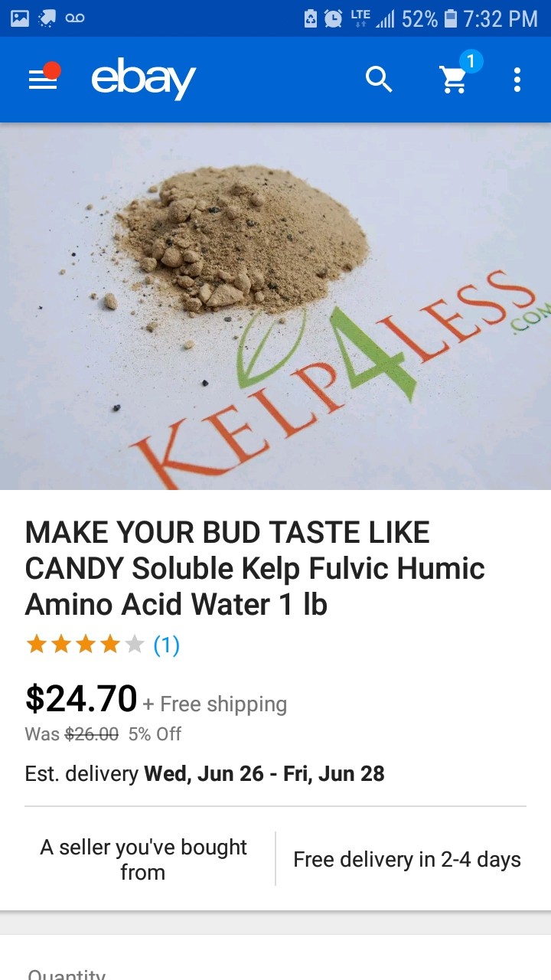Tap the voicemail icon in status bar
Screen dimensions: 551x980
75,18
